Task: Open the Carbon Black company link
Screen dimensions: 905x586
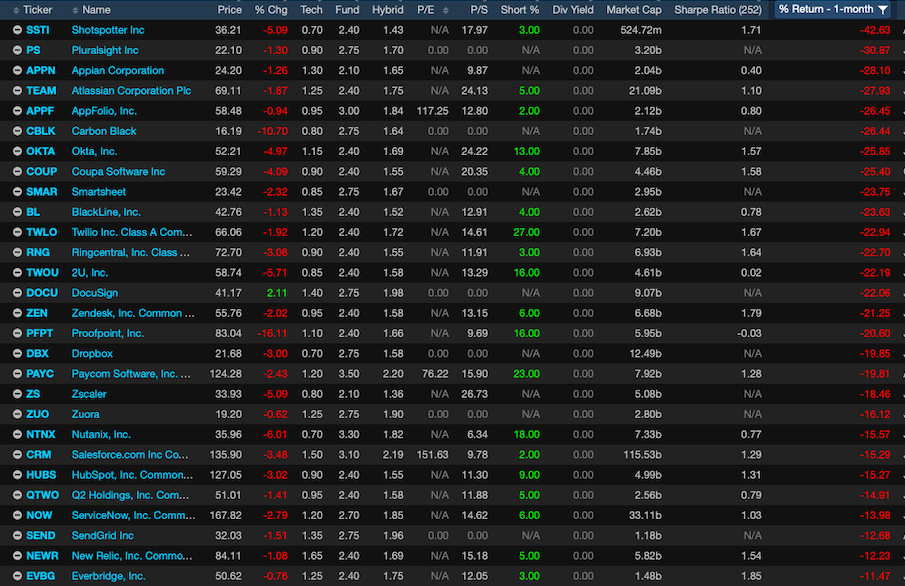Action: [104, 131]
